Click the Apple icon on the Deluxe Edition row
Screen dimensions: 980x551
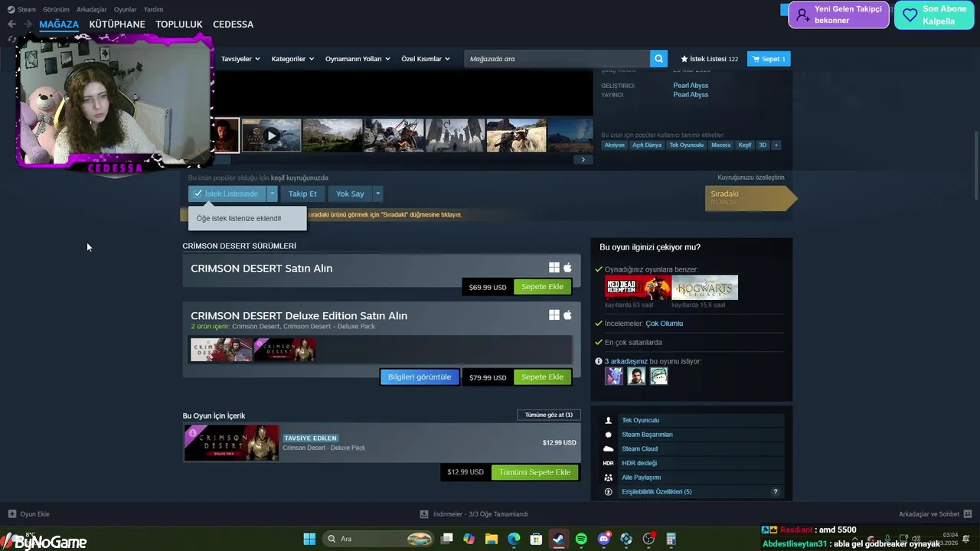tap(567, 315)
